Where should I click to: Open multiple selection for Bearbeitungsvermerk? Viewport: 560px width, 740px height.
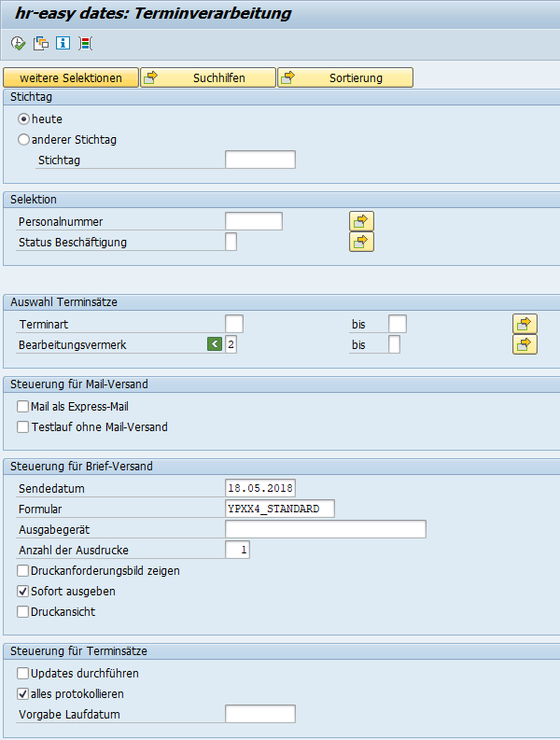[x=525, y=344]
